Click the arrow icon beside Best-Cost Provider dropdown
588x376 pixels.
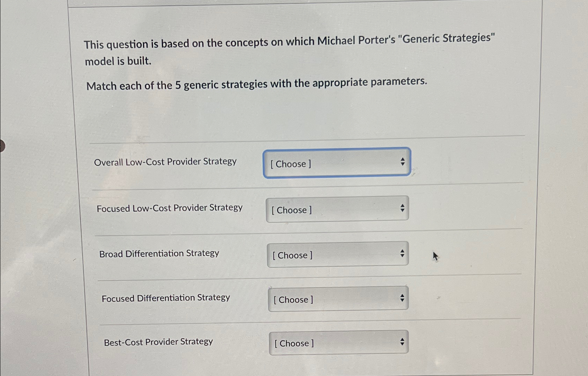(403, 342)
